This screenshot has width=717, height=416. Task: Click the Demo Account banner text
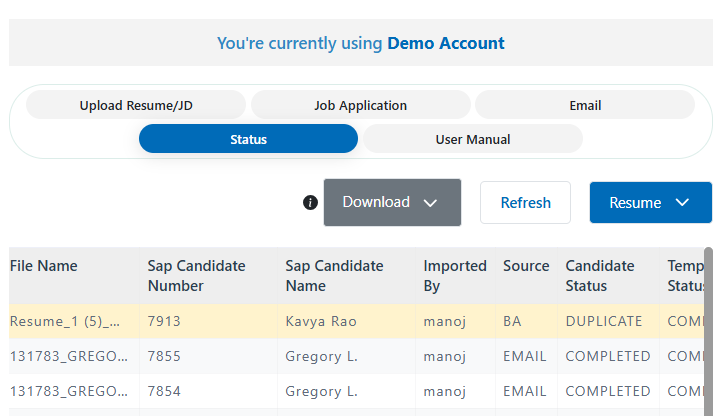pyautogui.click(x=360, y=43)
